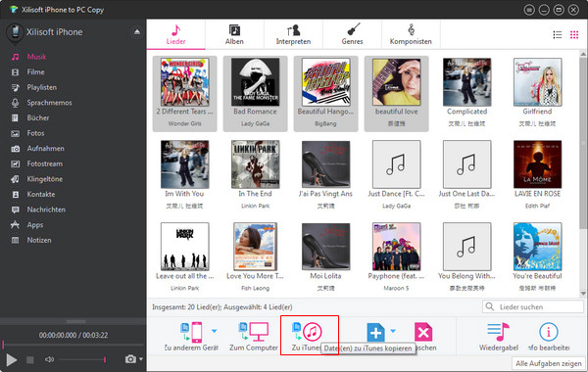
Task: Select You Belong With Me song
Action: 466,258
